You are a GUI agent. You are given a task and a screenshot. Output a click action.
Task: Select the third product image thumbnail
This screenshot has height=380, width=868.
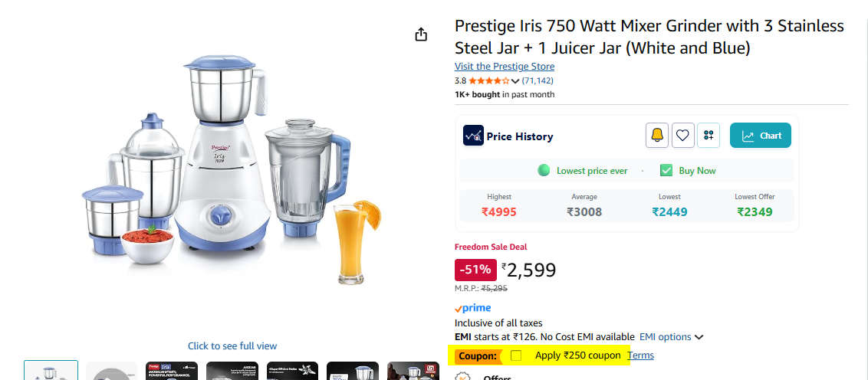click(x=171, y=372)
